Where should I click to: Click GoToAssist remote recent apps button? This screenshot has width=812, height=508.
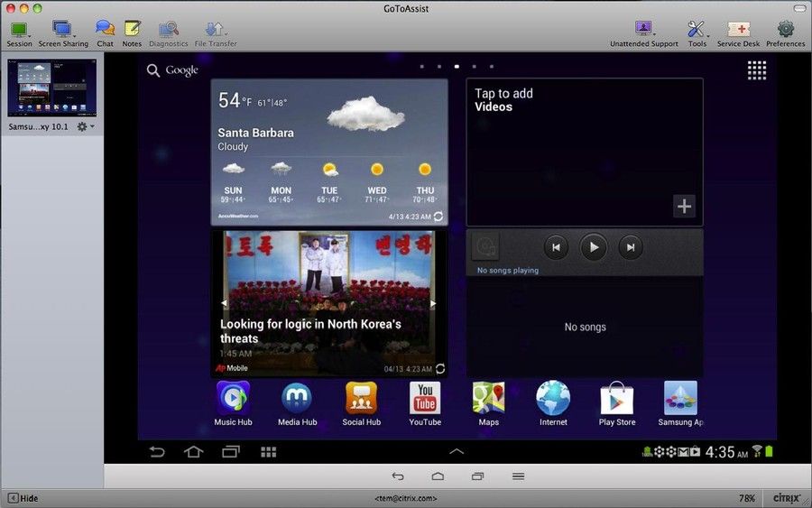tap(477, 476)
